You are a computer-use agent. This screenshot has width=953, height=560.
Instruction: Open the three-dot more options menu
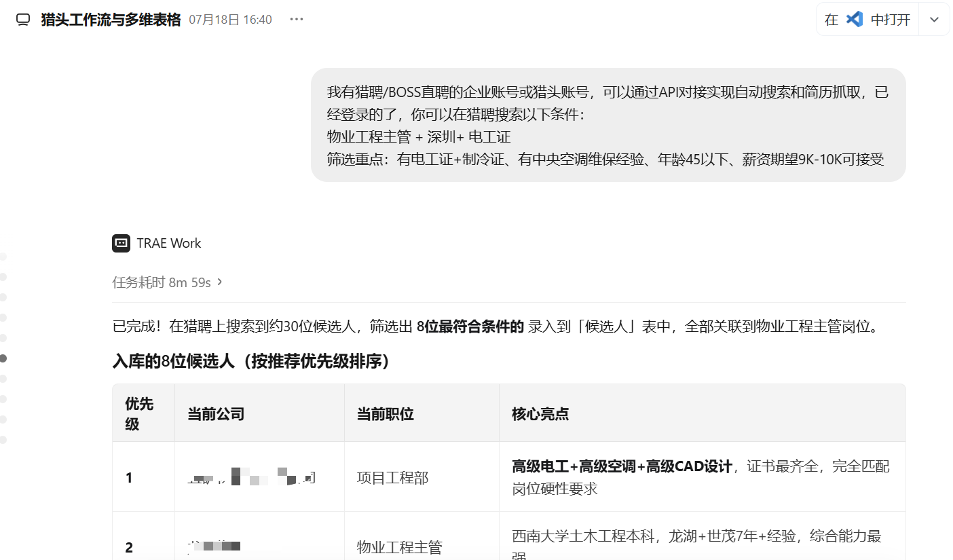click(x=297, y=19)
